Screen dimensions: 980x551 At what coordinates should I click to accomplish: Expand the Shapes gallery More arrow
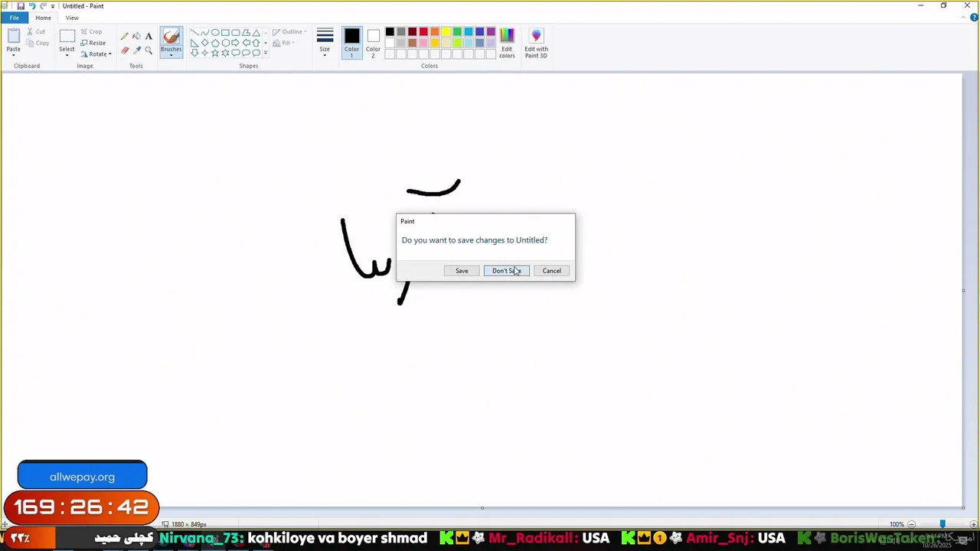(x=266, y=53)
